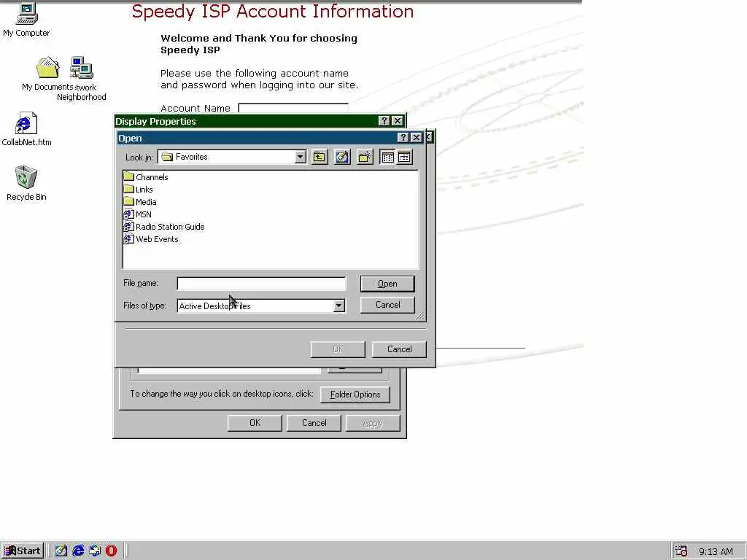
Task: Click Cancel in the Open dialog
Action: tap(387, 305)
